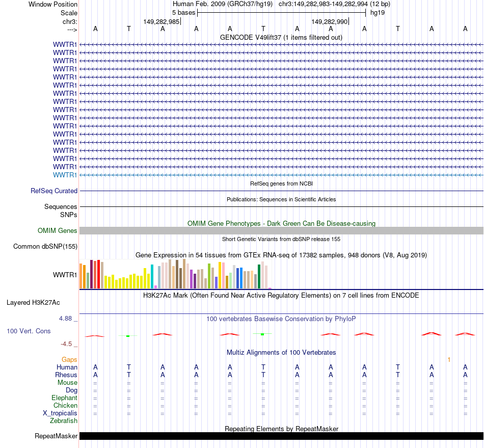Click the 'Sequences' track label

pos(61,206)
